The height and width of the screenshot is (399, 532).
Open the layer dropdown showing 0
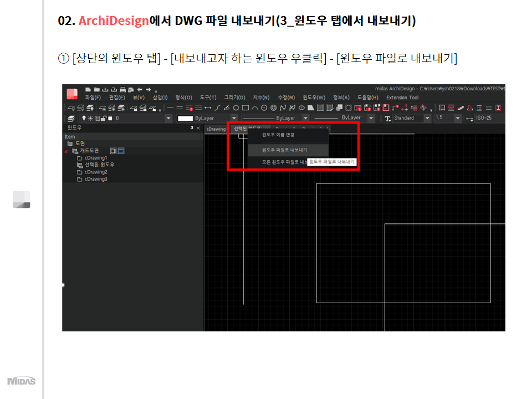click(x=168, y=118)
